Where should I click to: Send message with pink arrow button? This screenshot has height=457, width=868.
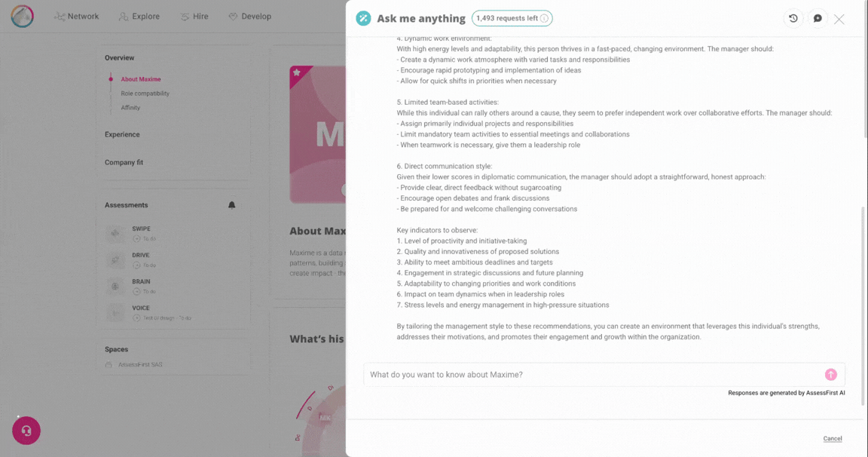830,375
